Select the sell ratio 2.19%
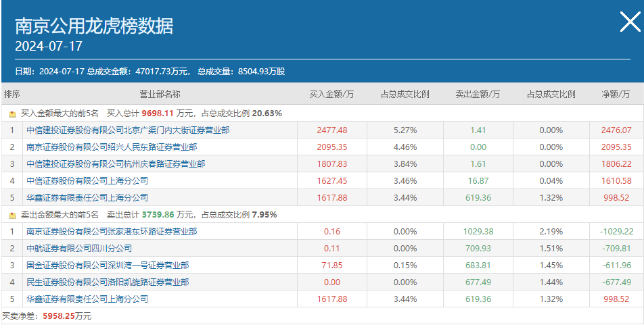The image size is (644, 327). (551, 232)
